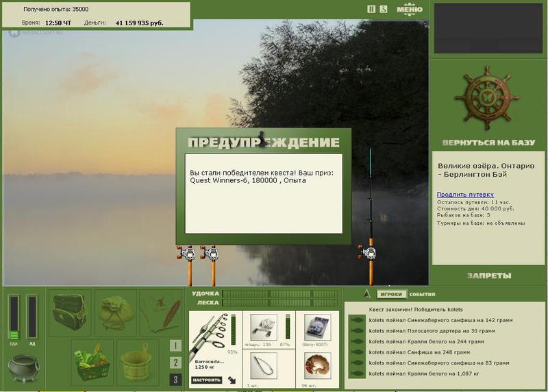Switch to the ИГРОКИ tab

(x=391, y=294)
